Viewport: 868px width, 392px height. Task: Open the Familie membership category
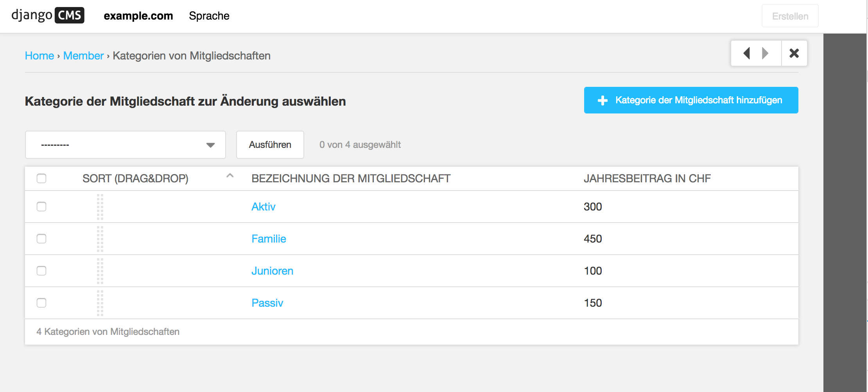[x=269, y=239]
